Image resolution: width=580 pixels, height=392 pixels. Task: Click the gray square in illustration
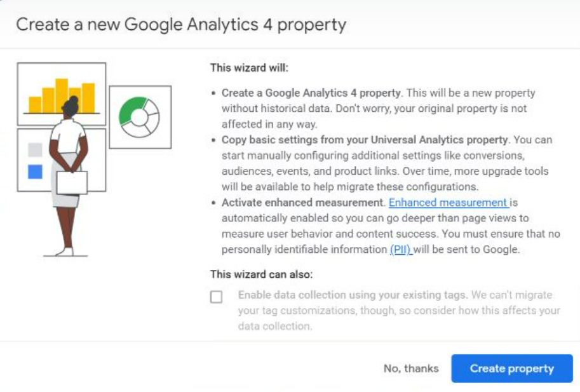click(x=35, y=150)
